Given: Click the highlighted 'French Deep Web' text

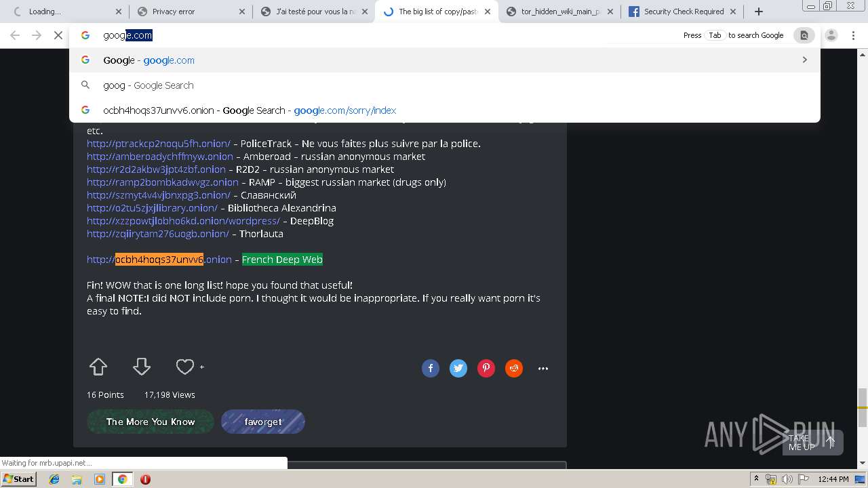Looking at the screenshot, I should click(x=282, y=260).
